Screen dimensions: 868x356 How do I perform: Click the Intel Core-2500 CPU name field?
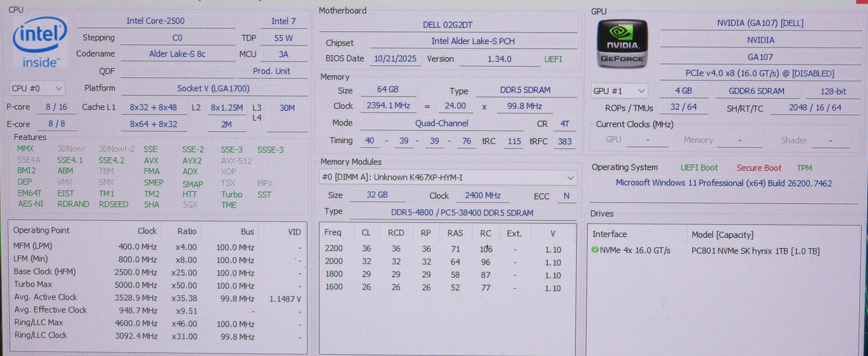(156, 21)
